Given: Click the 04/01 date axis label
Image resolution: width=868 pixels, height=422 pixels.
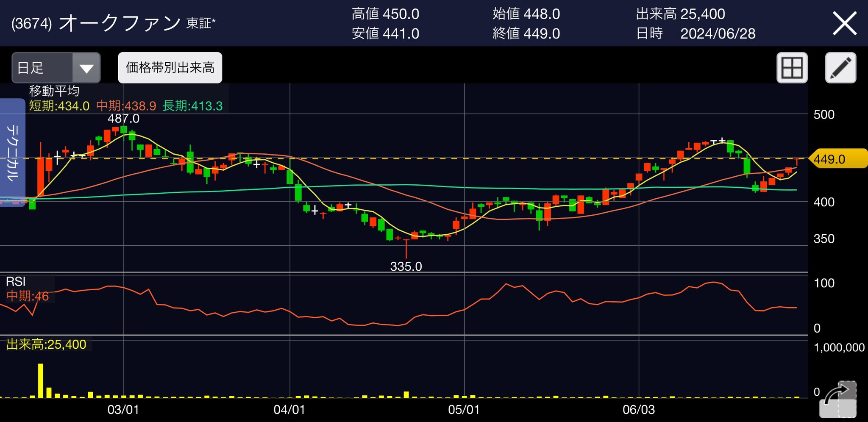Looking at the screenshot, I should (289, 410).
